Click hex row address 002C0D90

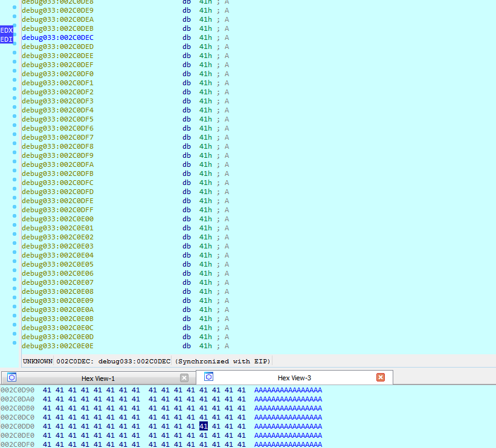point(17,390)
